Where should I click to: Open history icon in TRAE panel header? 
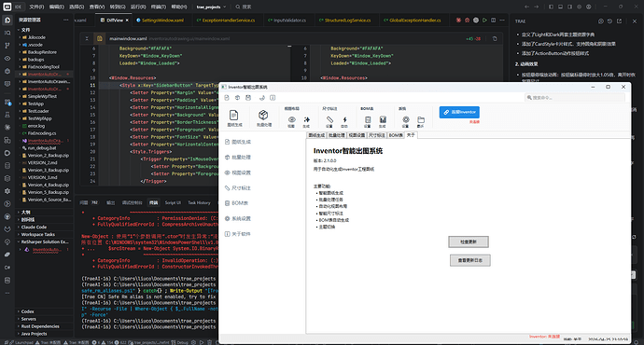pyautogui.click(x=609, y=21)
